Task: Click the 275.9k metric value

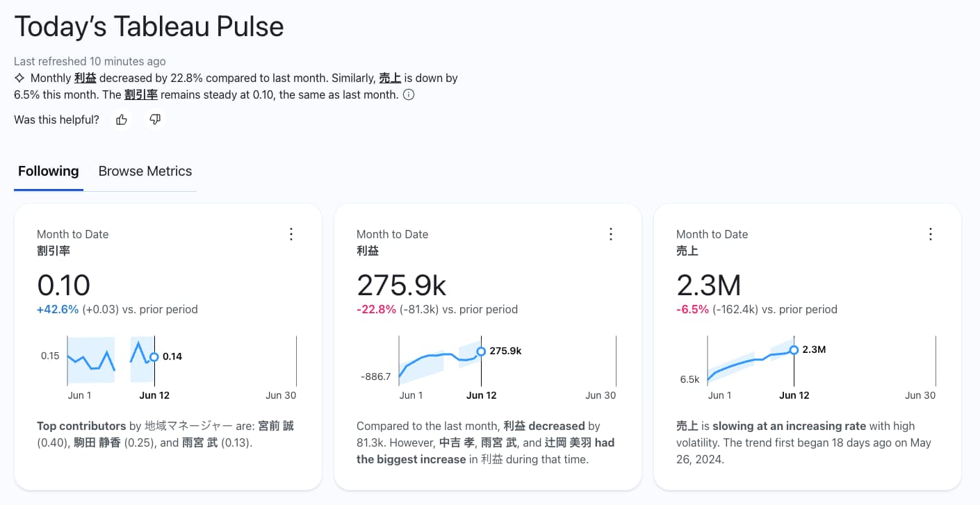Action: [x=402, y=285]
